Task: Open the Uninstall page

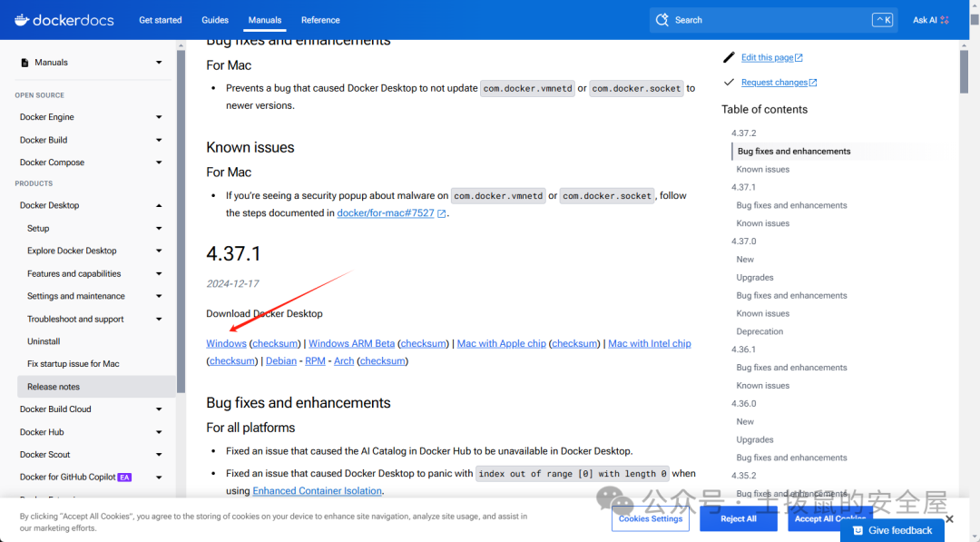Action: [x=44, y=341]
